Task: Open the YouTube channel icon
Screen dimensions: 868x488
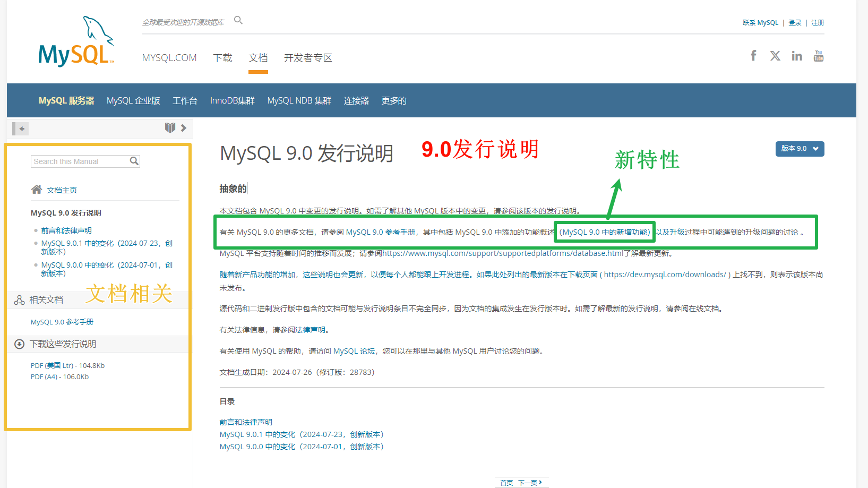Action: point(818,55)
